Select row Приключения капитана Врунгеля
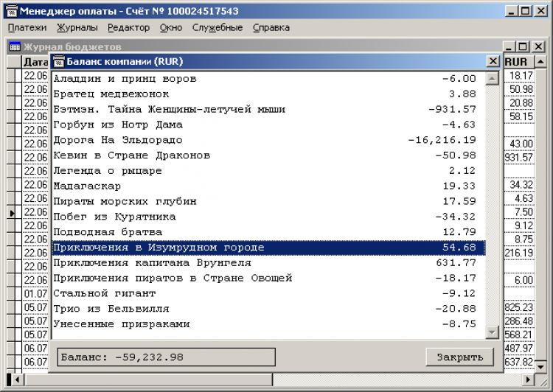 pyautogui.click(x=268, y=262)
